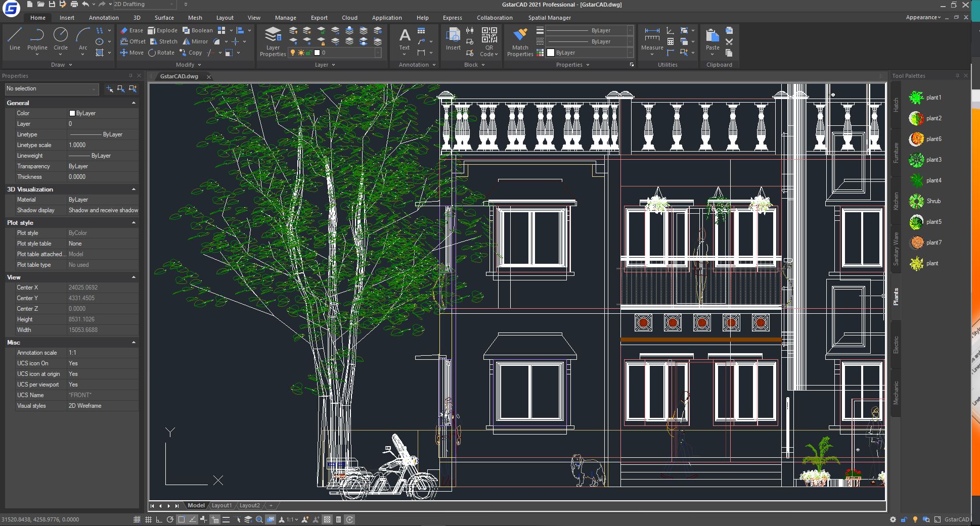Toggle ortho mode in the status bar
980x526 pixels.
[158, 519]
